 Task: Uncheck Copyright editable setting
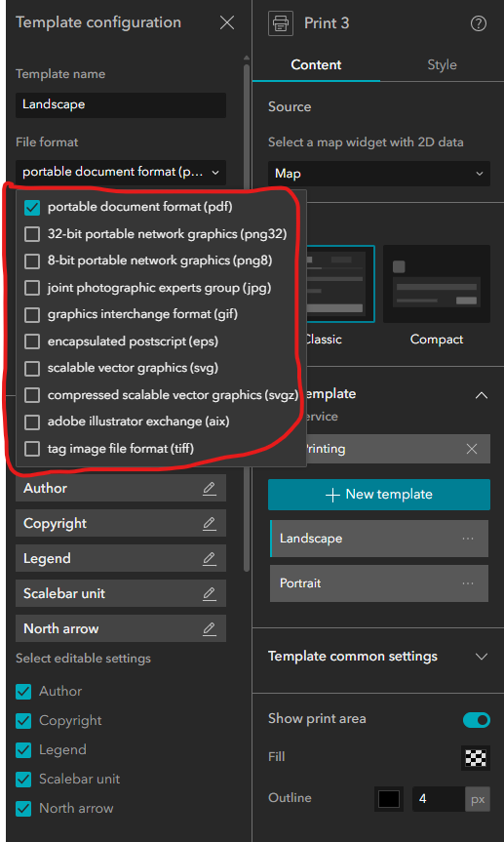tap(23, 721)
